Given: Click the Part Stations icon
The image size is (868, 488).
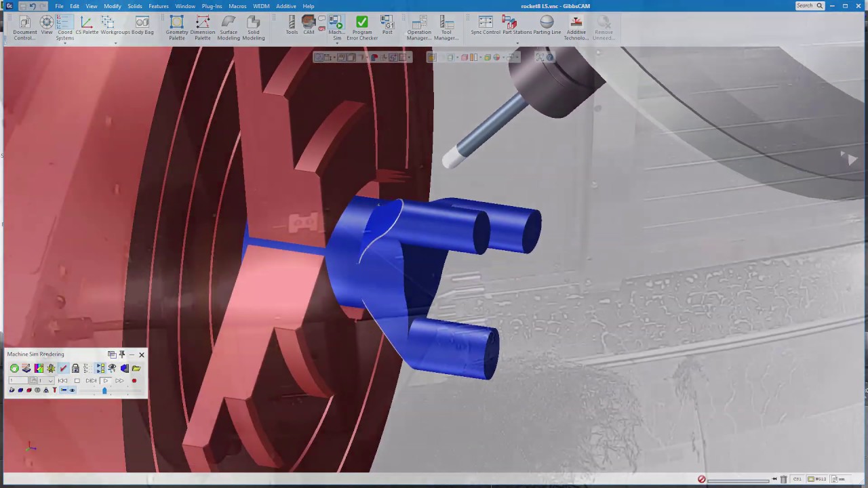Looking at the screenshot, I should tap(517, 26).
